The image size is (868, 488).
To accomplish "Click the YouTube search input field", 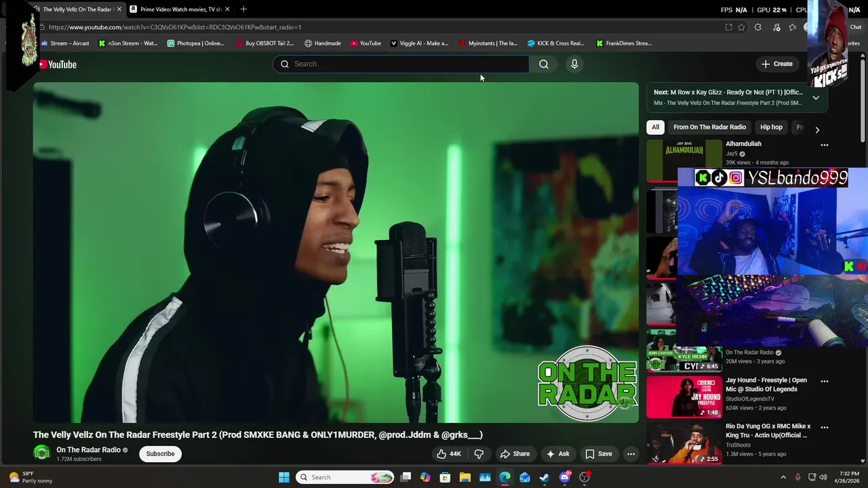I will [x=401, y=64].
